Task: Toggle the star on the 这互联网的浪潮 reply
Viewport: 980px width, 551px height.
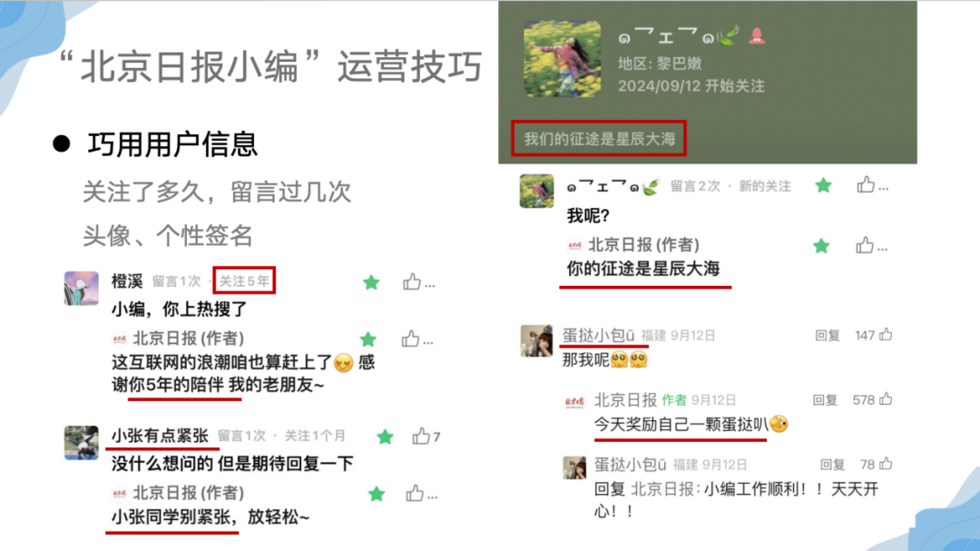Action: click(368, 339)
